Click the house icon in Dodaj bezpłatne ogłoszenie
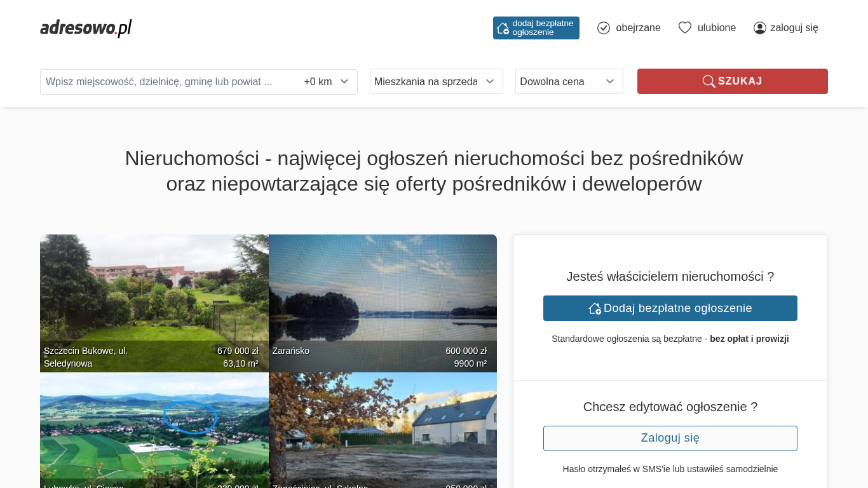868x488 pixels. click(x=595, y=308)
